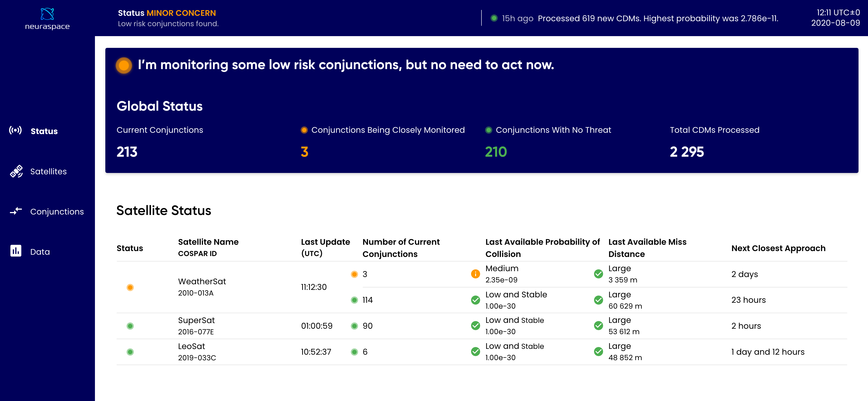
Task: Click the Satellites icon in sidebar
Action: tap(16, 171)
